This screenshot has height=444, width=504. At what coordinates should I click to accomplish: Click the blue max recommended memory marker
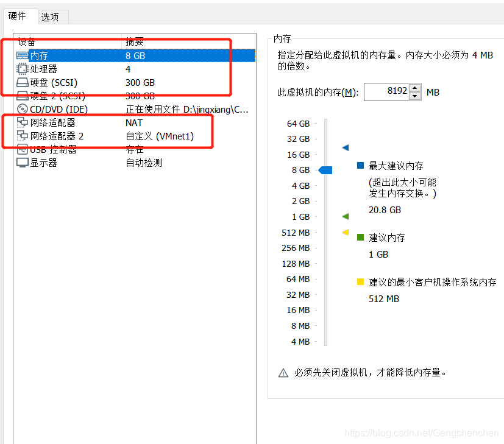pyautogui.click(x=346, y=148)
